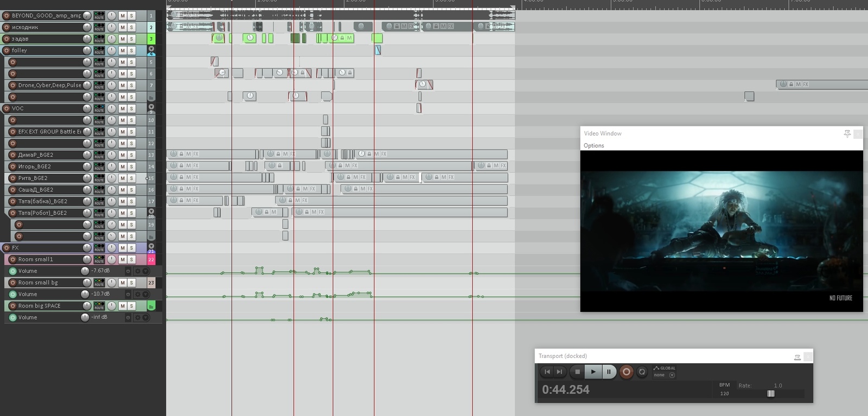
Task: Open routing for Рита_BGE2 track
Action: point(99,178)
